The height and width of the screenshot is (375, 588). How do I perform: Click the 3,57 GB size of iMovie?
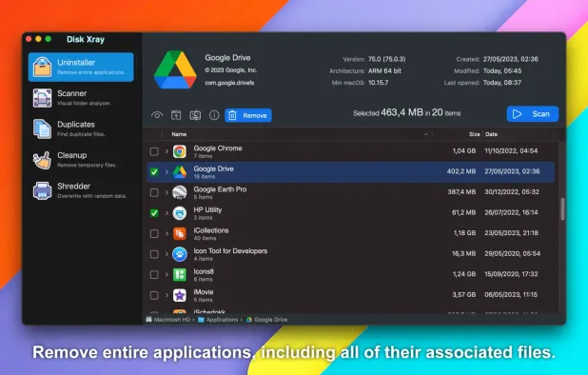(x=464, y=295)
